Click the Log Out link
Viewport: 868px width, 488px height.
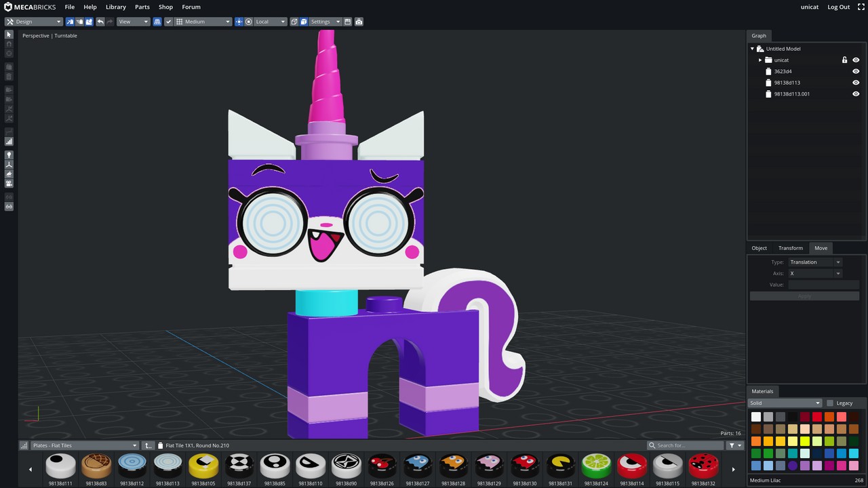click(839, 7)
